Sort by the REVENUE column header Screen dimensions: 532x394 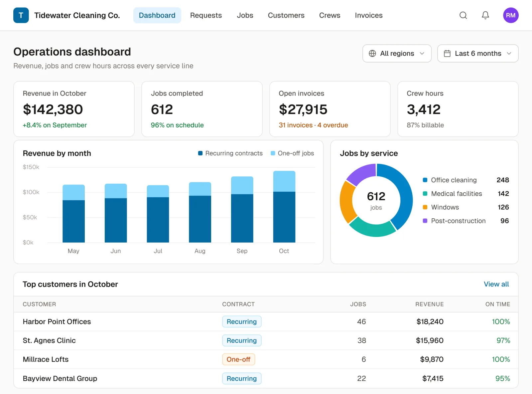point(429,304)
